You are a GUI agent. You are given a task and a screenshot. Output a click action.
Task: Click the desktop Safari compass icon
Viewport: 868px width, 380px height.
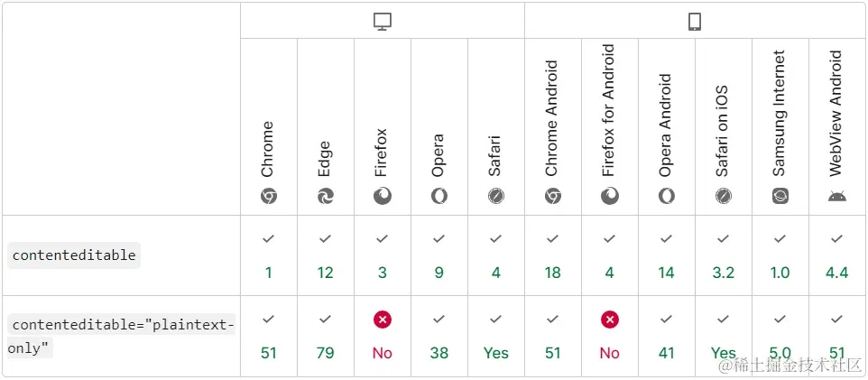(x=495, y=196)
